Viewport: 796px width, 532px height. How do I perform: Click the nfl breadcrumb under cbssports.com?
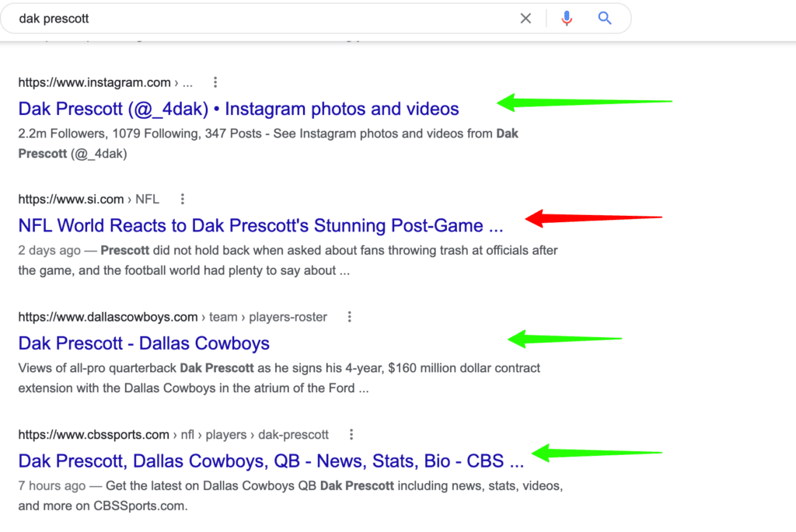click(187, 434)
